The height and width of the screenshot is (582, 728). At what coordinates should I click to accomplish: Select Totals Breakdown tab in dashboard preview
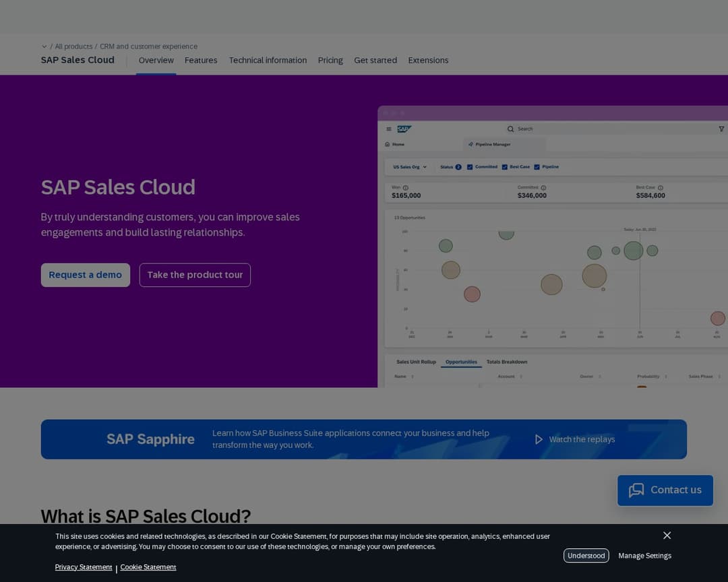[x=506, y=362]
